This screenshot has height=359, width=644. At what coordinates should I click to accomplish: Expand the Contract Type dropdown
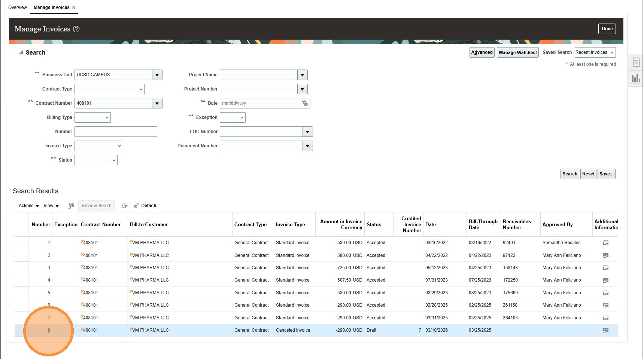click(x=109, y=89)
